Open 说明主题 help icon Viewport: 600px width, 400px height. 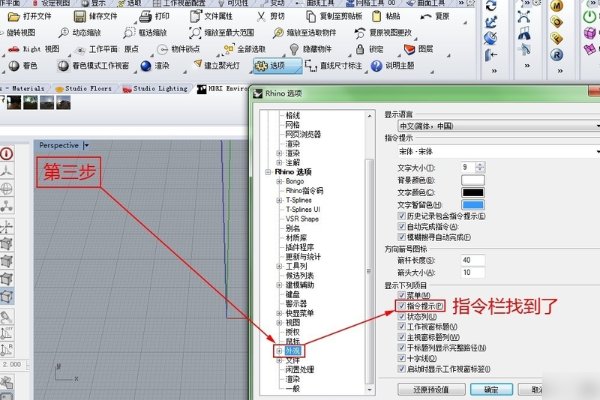click(x=377, y=66)
